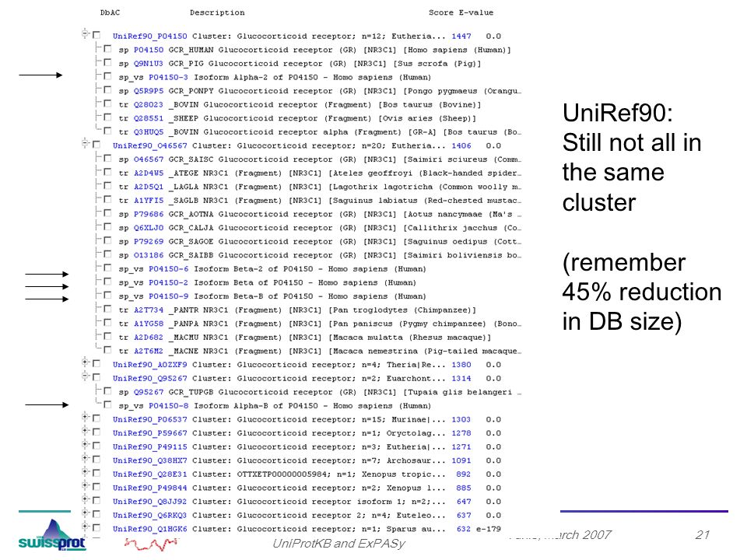
Task: Open the Q28023 TrEMBL entry link
Action: (148, 105)
